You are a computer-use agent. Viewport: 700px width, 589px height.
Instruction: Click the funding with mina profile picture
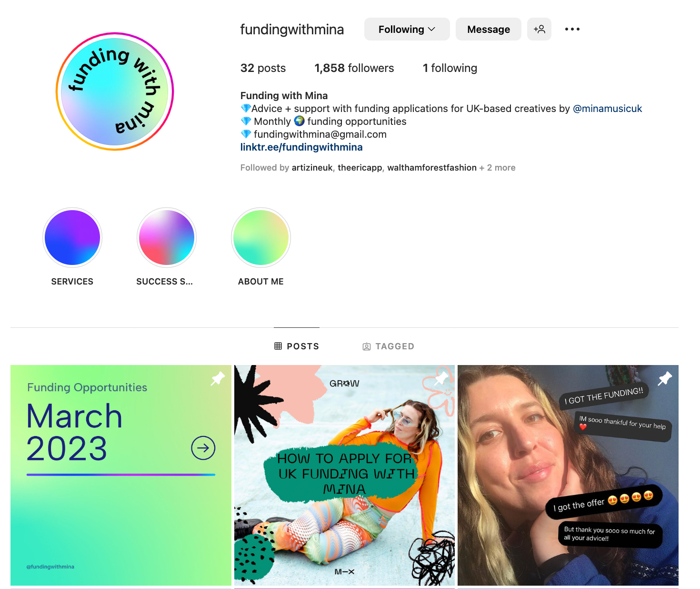[115, 91]
